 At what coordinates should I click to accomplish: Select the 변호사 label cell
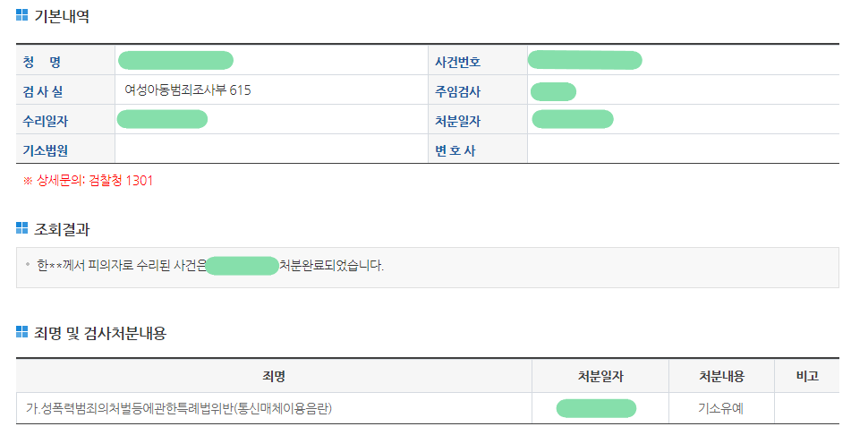point(455,150)
